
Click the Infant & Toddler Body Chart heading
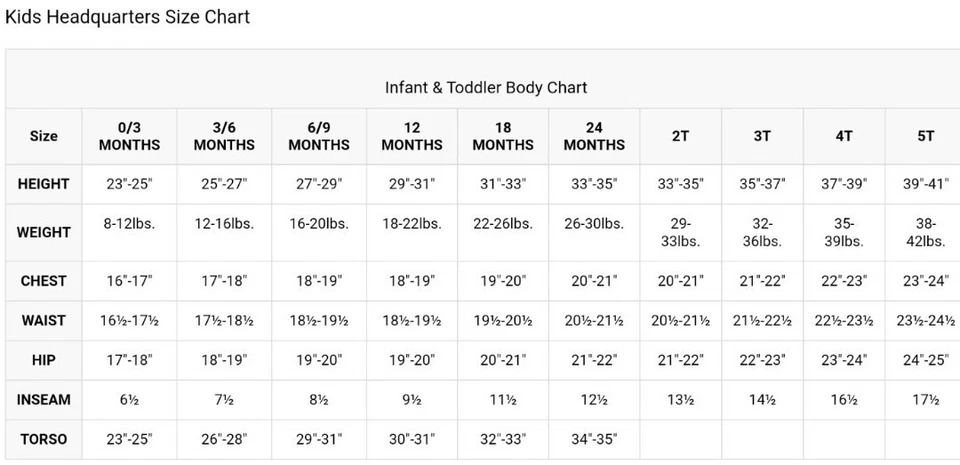[486, 87]
